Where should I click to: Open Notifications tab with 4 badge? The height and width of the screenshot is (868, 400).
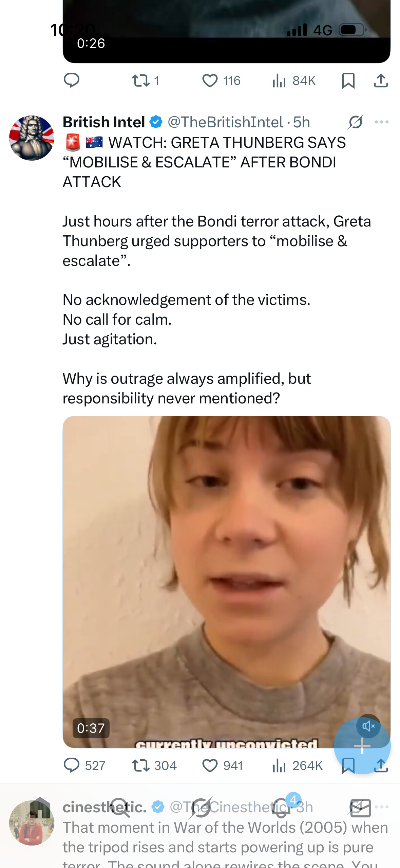[x=282, y=808]
